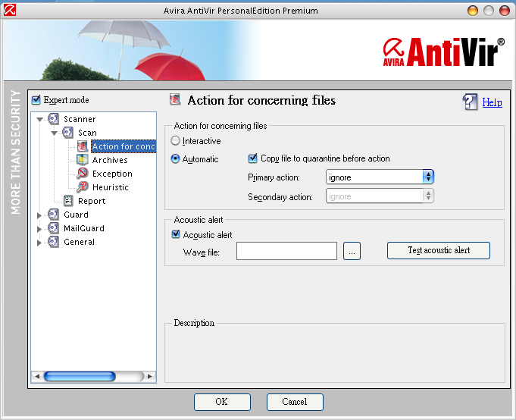The height and width of the screenshot is (420, 516).
Task: Click the tree scrollbar left arrow
Action: tap(37, 376)
